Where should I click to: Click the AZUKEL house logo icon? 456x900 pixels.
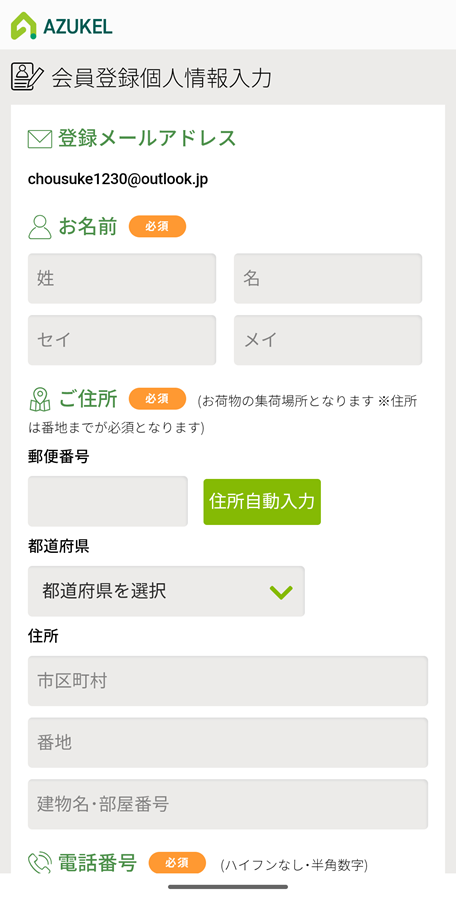pyautogui.click(x=24, y=25)
